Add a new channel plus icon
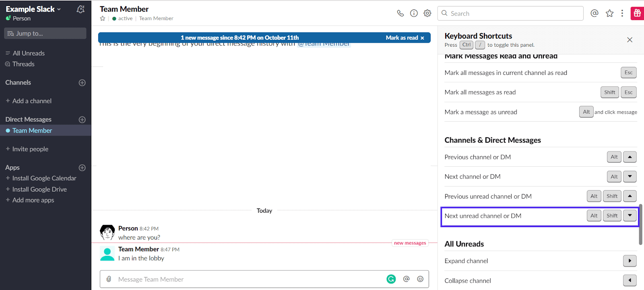644x290 pixels. pos(82,83)
